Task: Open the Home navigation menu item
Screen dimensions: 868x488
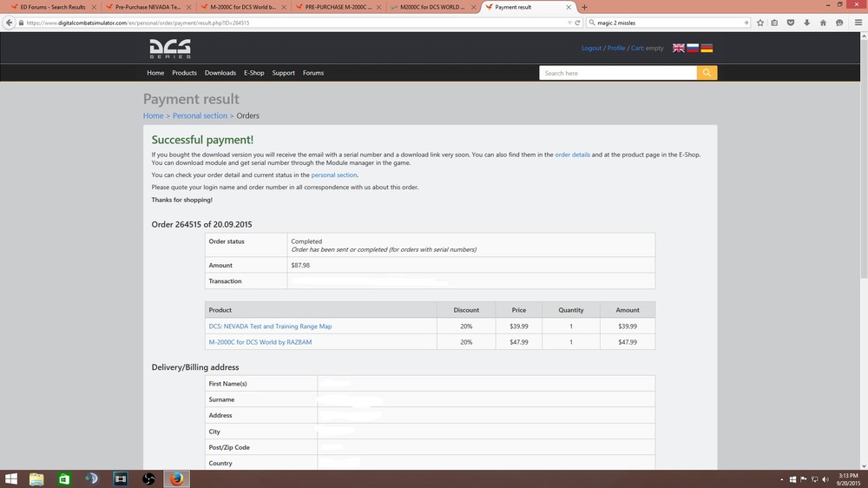Action: point(155,73)
